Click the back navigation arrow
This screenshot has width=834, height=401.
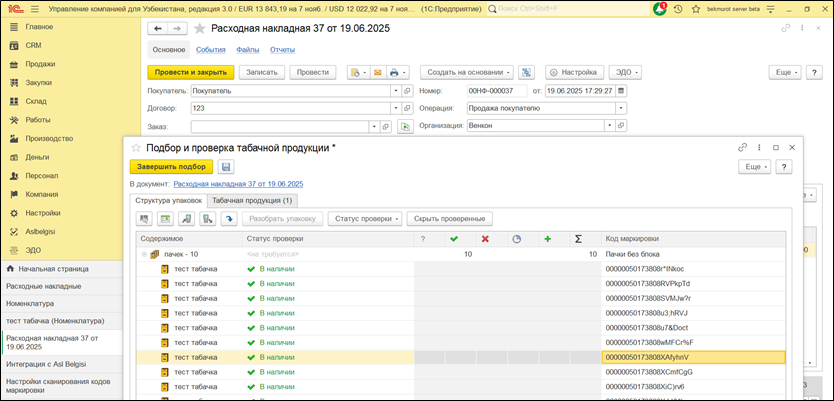pyautogui.click(x=158, y=28)
